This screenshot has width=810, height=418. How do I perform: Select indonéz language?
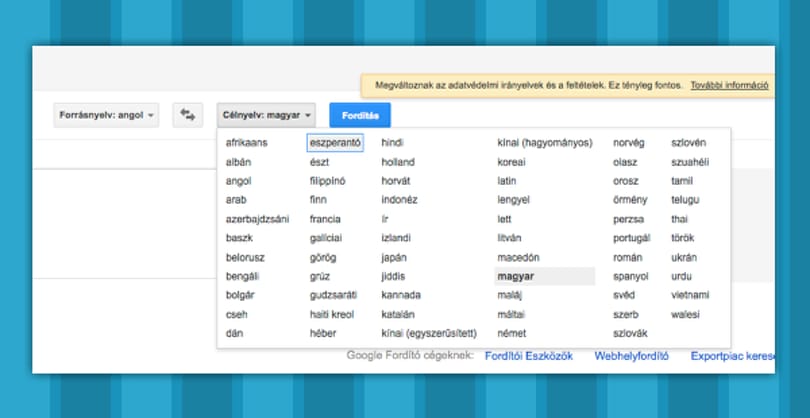(399, 200)
